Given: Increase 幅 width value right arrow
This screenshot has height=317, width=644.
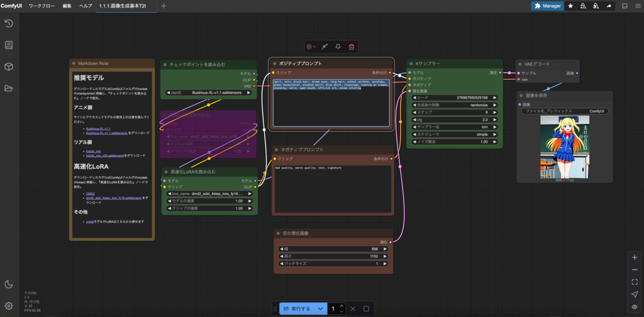Looking at the screenshot, I should (386, 249).
